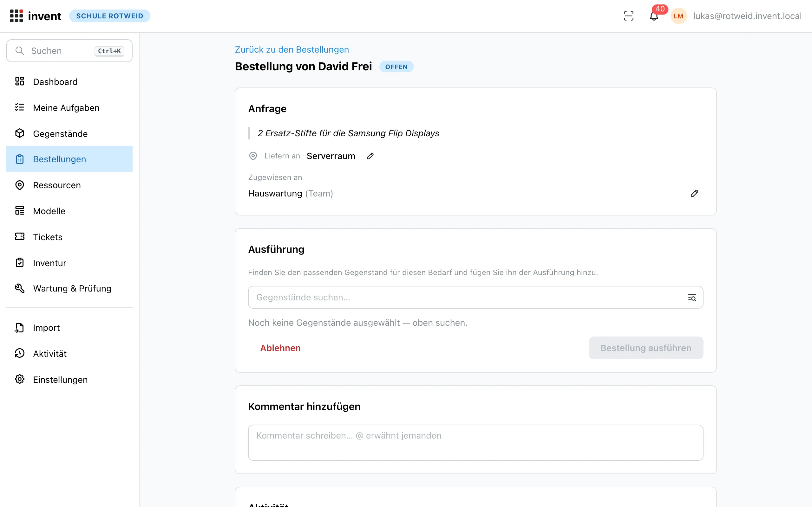Click Bestellung ausführen button

(x=645, y=348)
